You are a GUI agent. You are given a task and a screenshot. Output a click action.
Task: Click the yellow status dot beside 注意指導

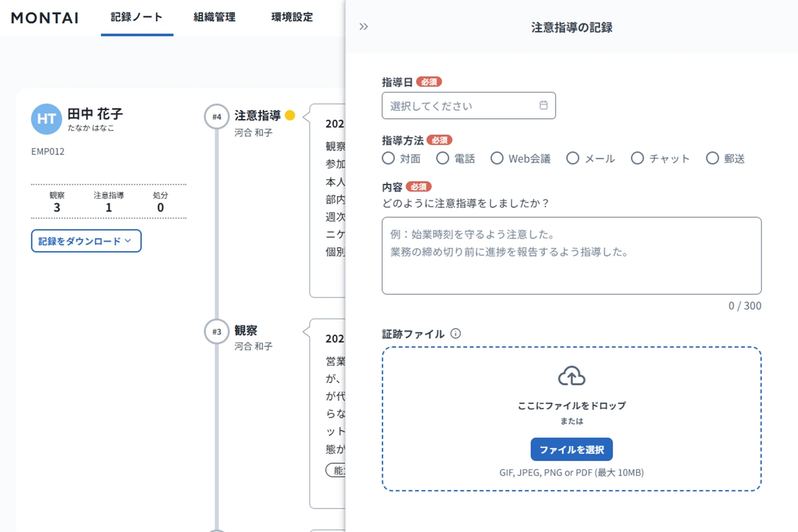point(291,115)
